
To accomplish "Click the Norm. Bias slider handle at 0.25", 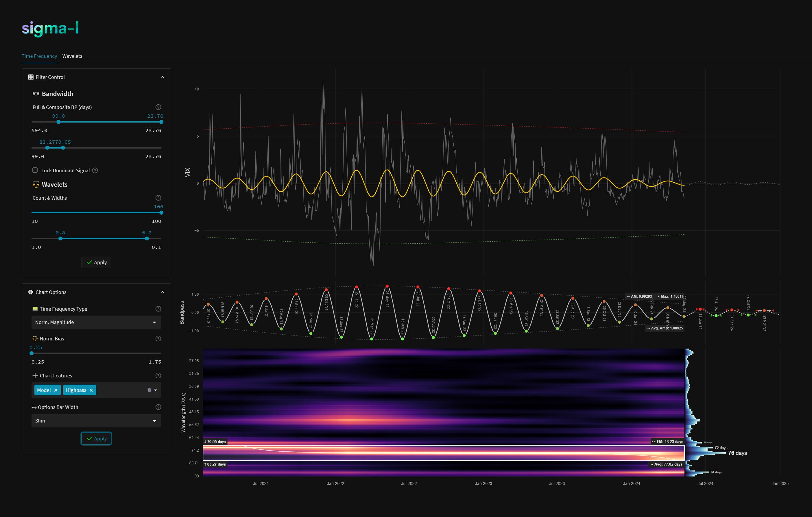I will 32,353.
